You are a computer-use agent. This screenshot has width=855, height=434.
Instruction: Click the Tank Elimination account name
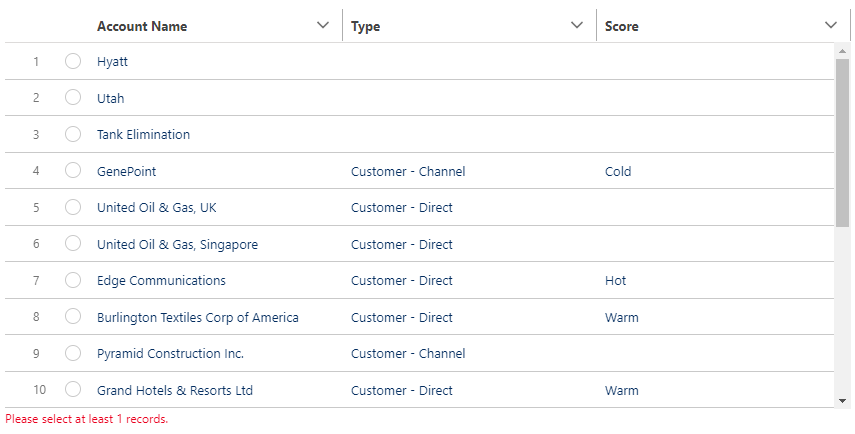point(143,135)
